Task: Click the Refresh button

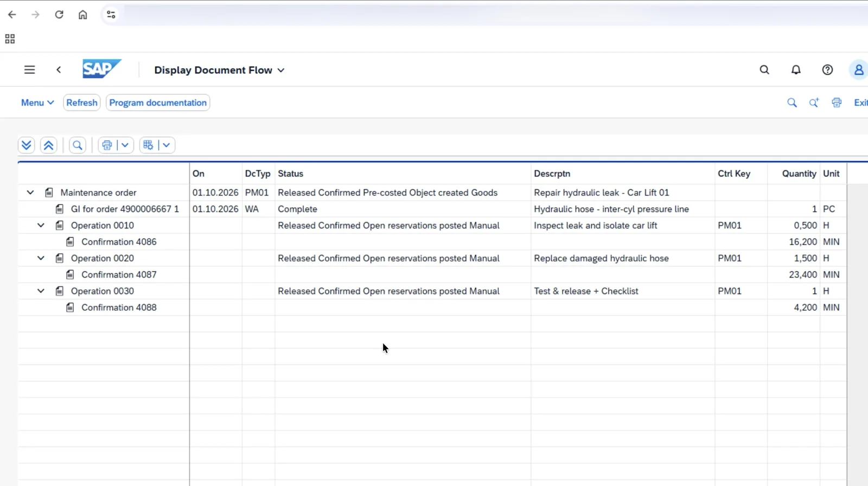Action: click(82, 103)
